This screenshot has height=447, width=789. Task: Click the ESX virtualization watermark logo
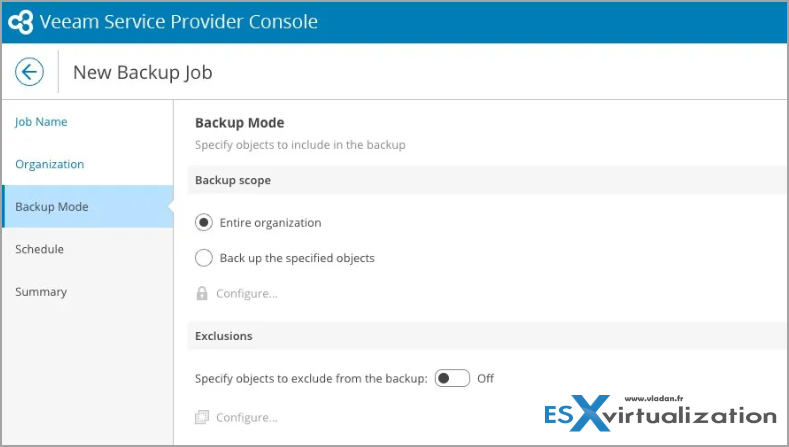point(660,413)
